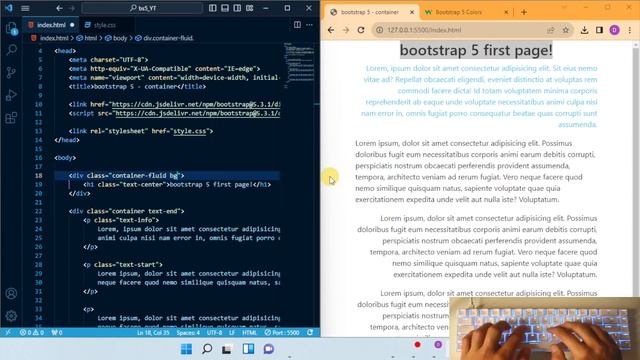640x360 pixels.
Task: Go back in VS Code navigation history
Action: 59,8
